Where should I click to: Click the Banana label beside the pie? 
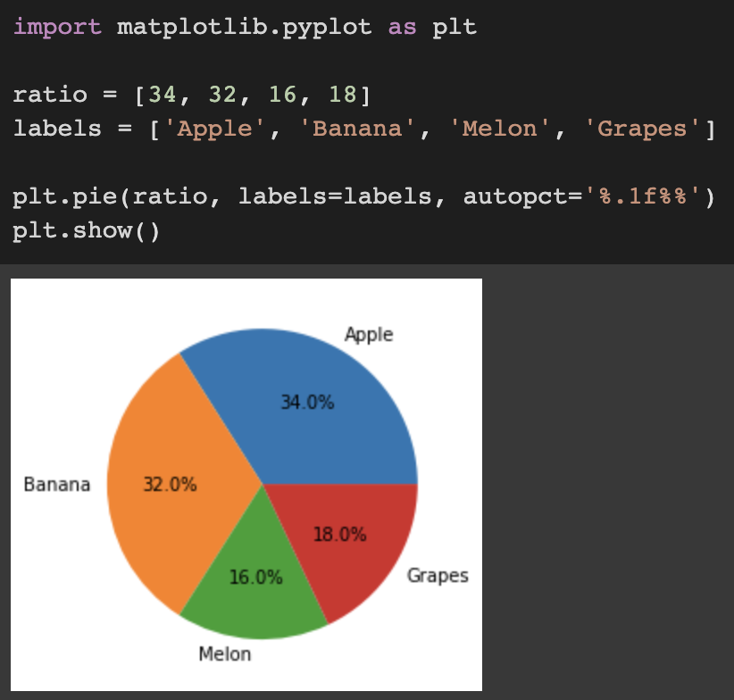click(57, 485)
